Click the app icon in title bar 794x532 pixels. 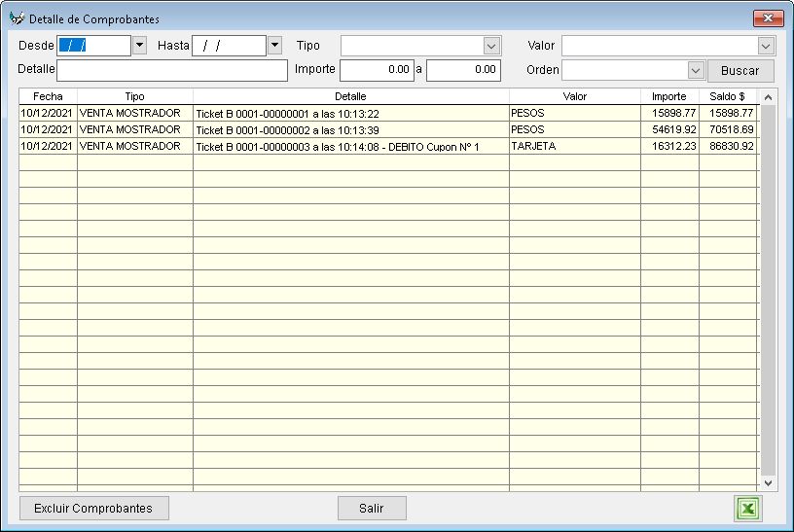coord(17,18)
